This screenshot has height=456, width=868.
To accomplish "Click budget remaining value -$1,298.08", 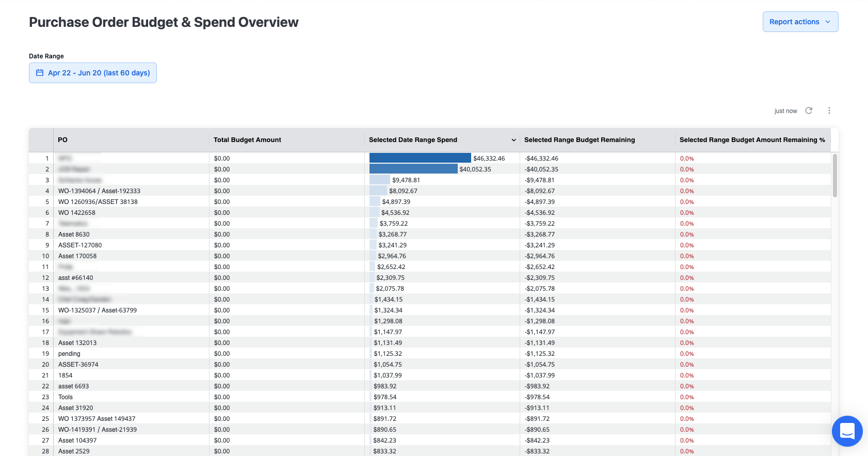I will pos(540,321).
